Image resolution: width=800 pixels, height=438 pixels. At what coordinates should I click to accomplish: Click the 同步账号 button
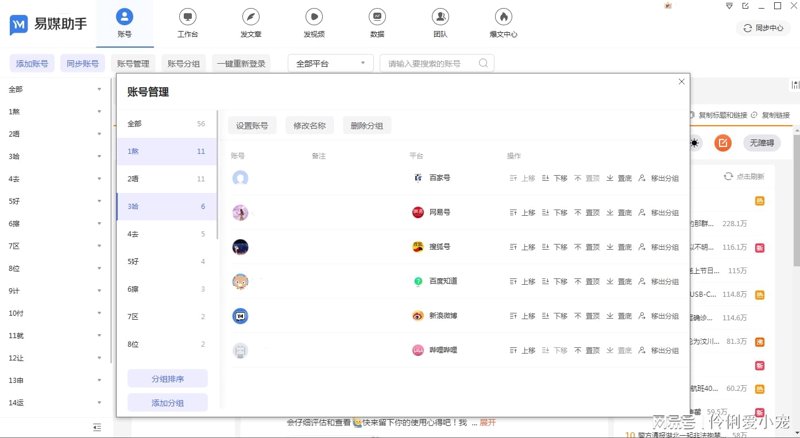tap(82, 63)
